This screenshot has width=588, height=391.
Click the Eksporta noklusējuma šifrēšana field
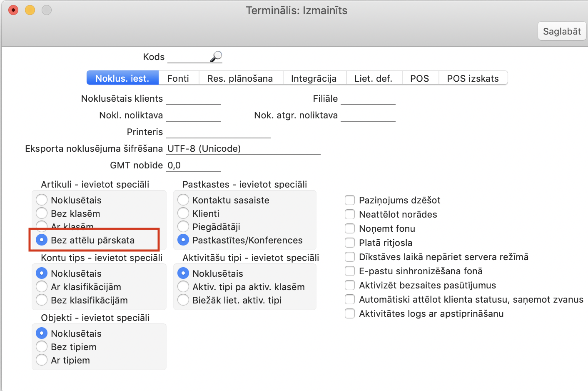(x=243, y=149)
